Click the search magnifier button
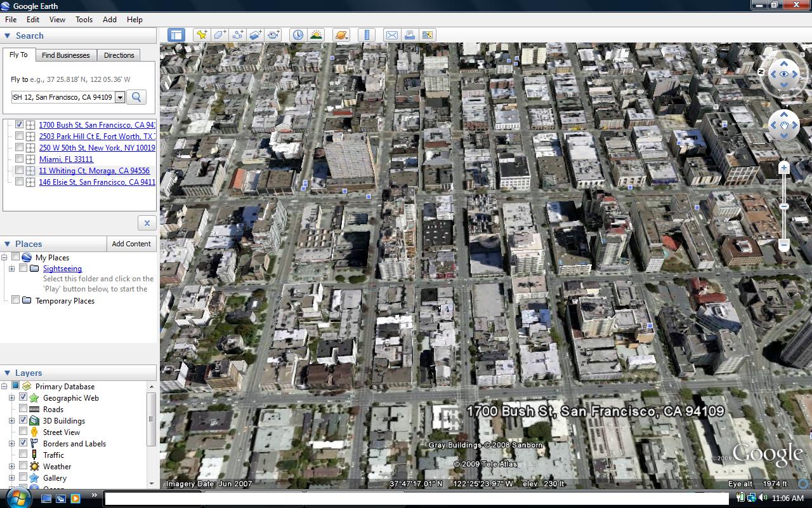Viewport: 812px width, 508px height. [x=136, y=97]
